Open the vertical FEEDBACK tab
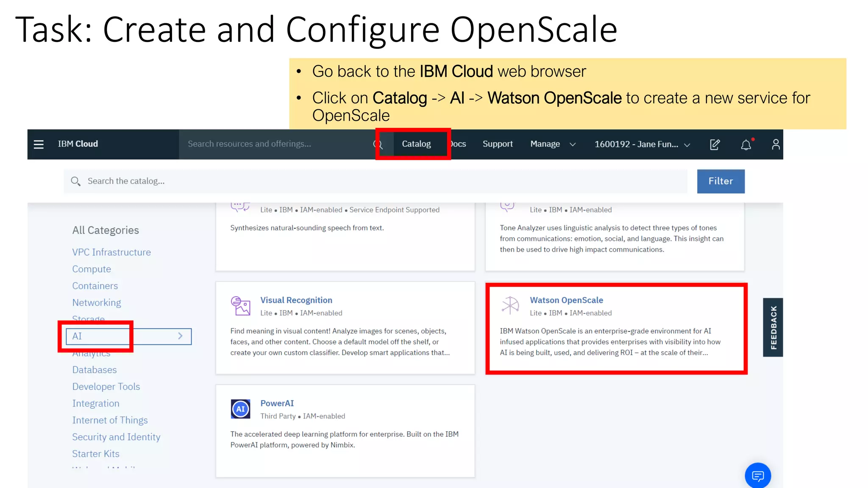This screenshot has width=868, height=488. 773,327
